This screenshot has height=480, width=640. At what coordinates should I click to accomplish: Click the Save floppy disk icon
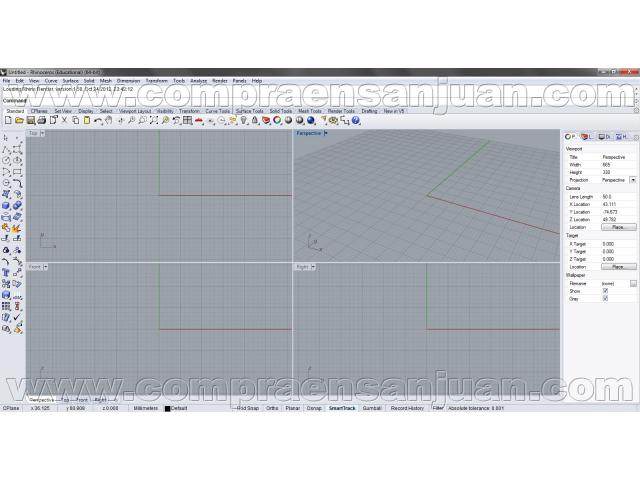31,120
